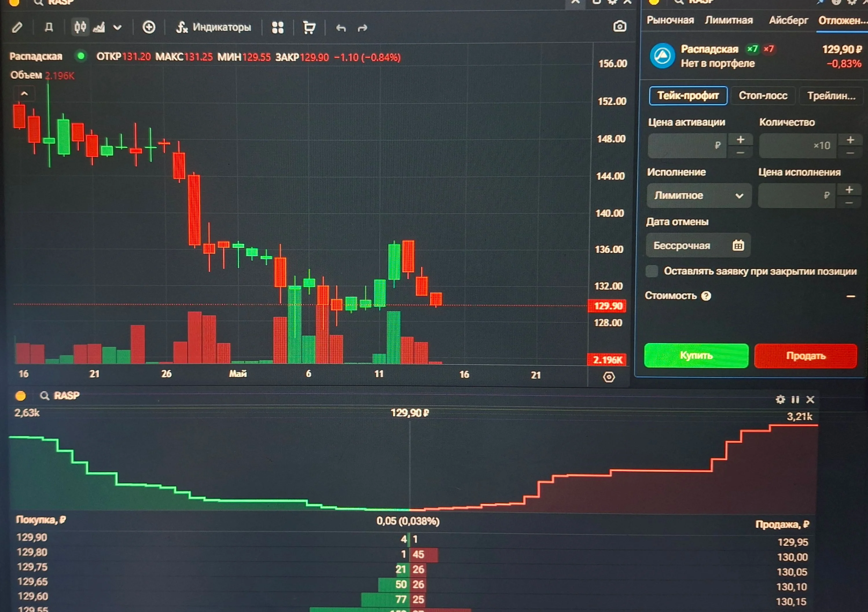
Task: Click the add symbol plus icon
Action: coord(149,27)
